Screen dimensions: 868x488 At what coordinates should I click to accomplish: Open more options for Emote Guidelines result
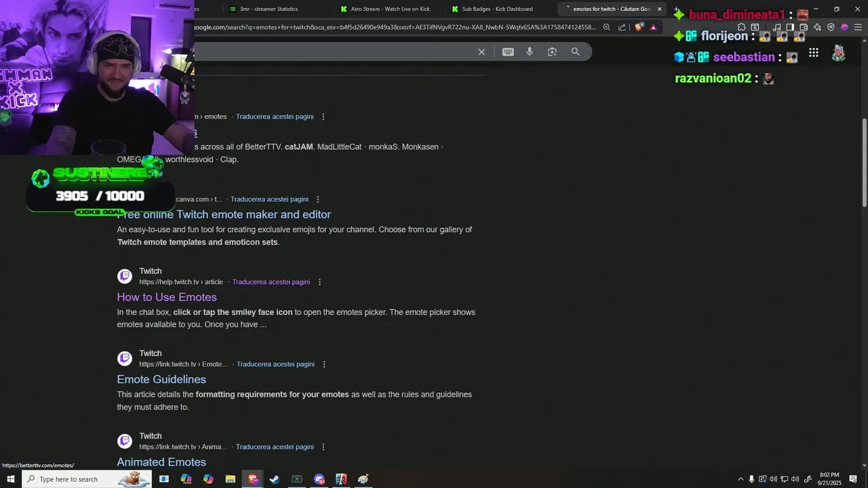pos(323,365)
